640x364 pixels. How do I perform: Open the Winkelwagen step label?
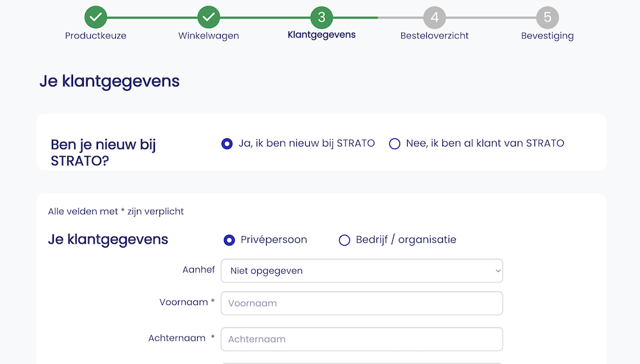coord(209,36)
